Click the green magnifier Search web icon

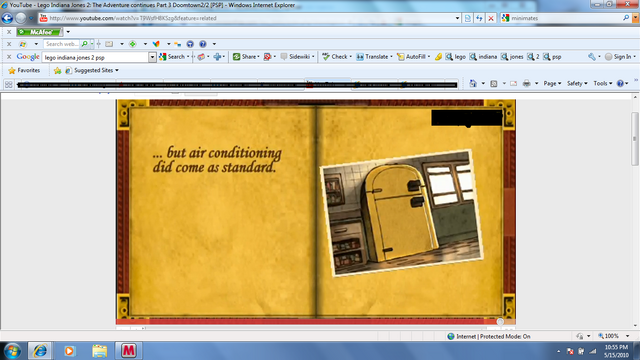[x=84, y=44]
